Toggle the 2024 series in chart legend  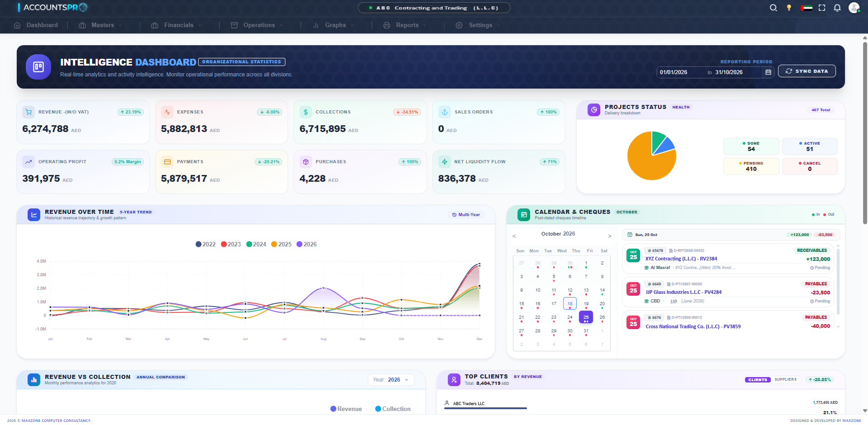pos(256,244)
